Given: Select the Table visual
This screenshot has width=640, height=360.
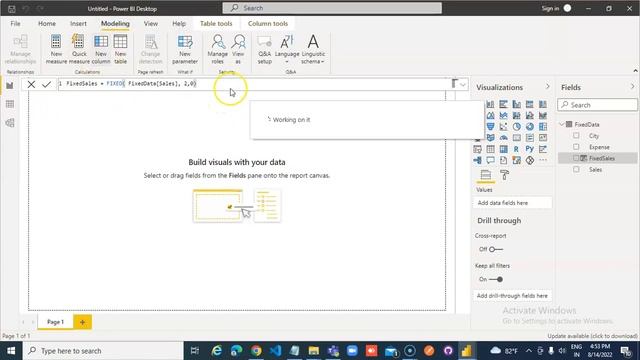Looking at the screenshot, I should 490,149.
